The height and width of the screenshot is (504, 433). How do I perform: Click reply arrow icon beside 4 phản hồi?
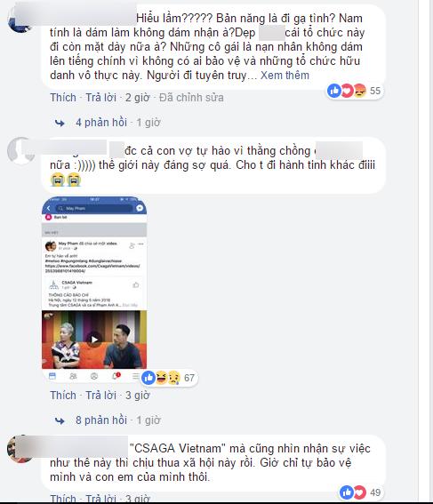click(60, 123)
